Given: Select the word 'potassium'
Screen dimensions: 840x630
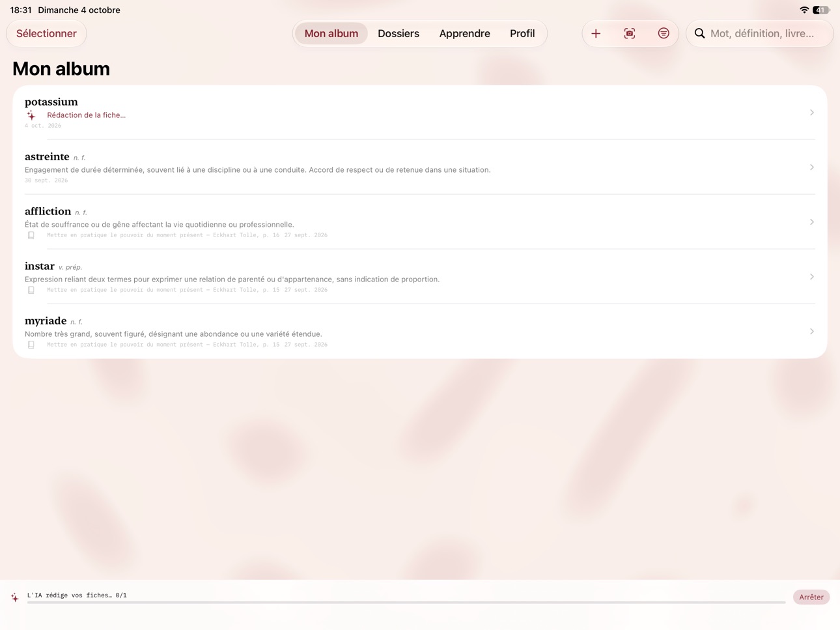Looking at the screenshot, I should click(51, 102).
